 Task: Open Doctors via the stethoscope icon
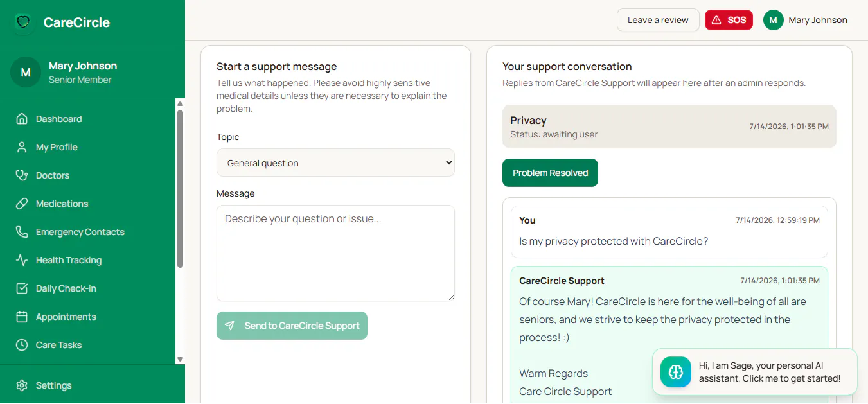click(22, 175)
